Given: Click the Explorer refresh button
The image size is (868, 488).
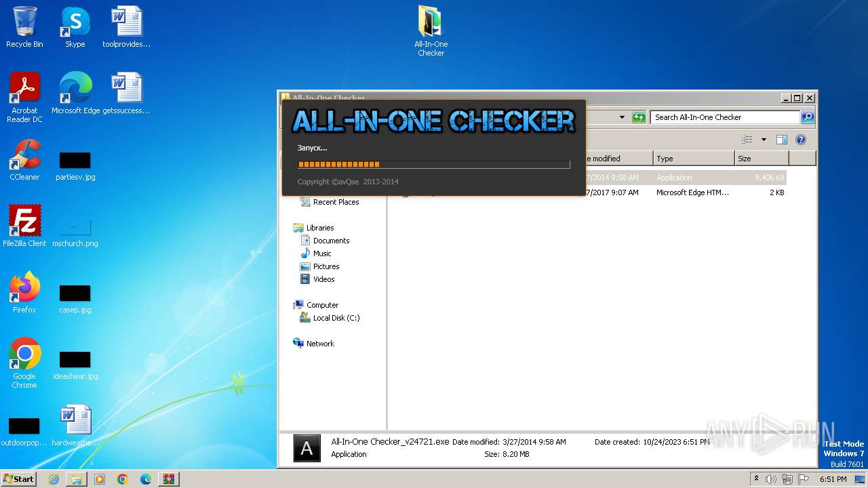Looking at the screenshot, I should click(x=639, y=117).
